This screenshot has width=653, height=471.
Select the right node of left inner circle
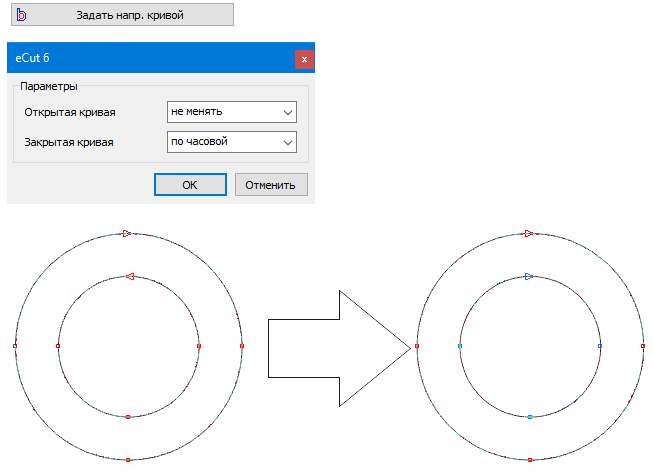click(199, 346)
